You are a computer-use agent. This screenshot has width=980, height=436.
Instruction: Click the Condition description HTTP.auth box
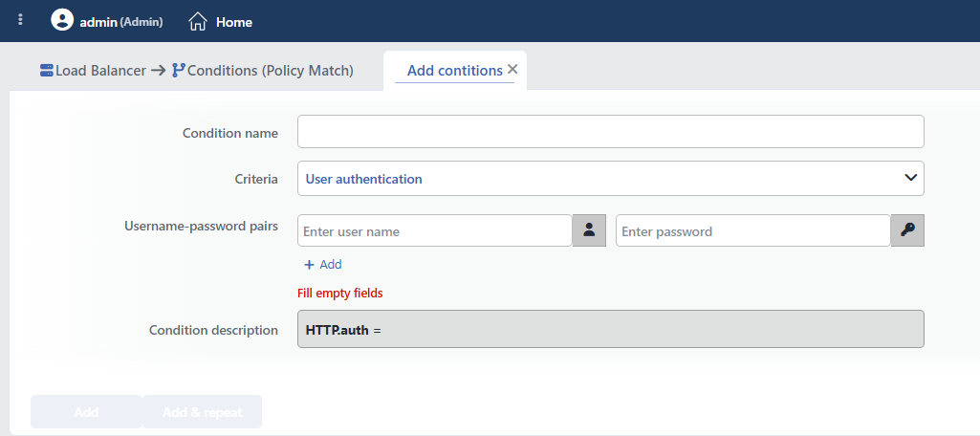[x=611, y=329]
